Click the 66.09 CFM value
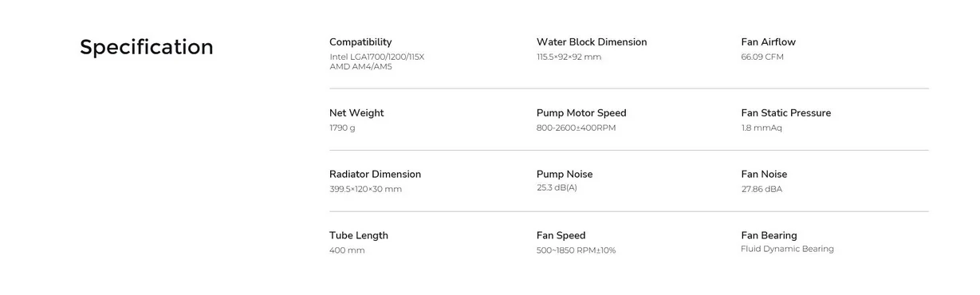Image resolution: width=980 pixels, height=295 pixels. (x=762, y=57)
